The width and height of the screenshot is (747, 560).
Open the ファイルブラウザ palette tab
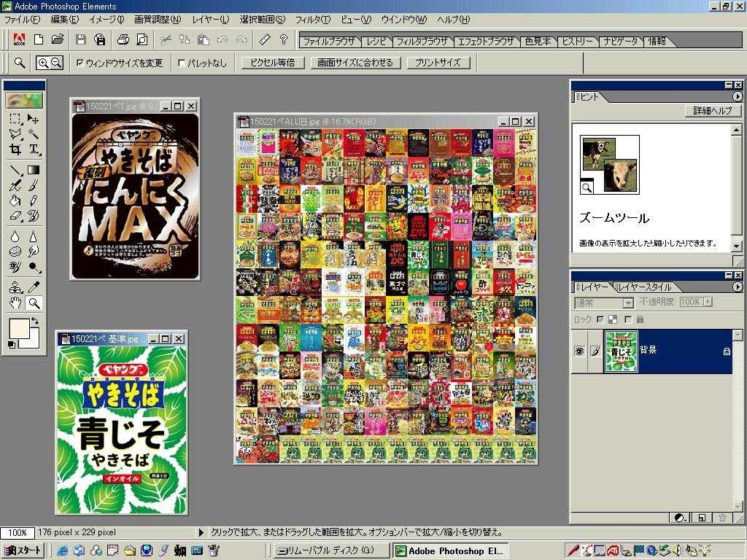point(329,42)
